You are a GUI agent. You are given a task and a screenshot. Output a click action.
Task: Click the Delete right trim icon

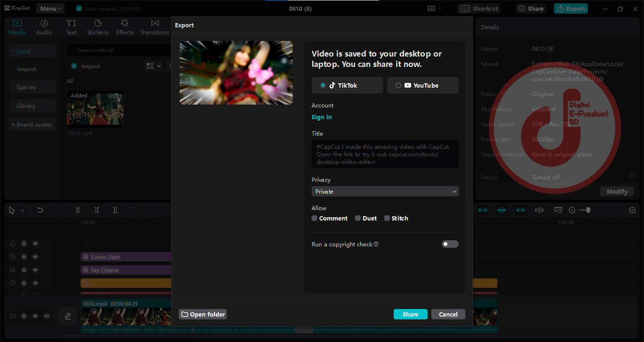tap(116, 210)
